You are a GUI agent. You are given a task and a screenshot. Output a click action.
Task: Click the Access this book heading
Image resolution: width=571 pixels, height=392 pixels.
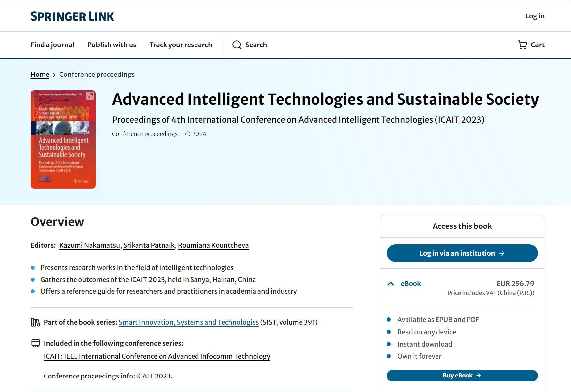[462, 226]
